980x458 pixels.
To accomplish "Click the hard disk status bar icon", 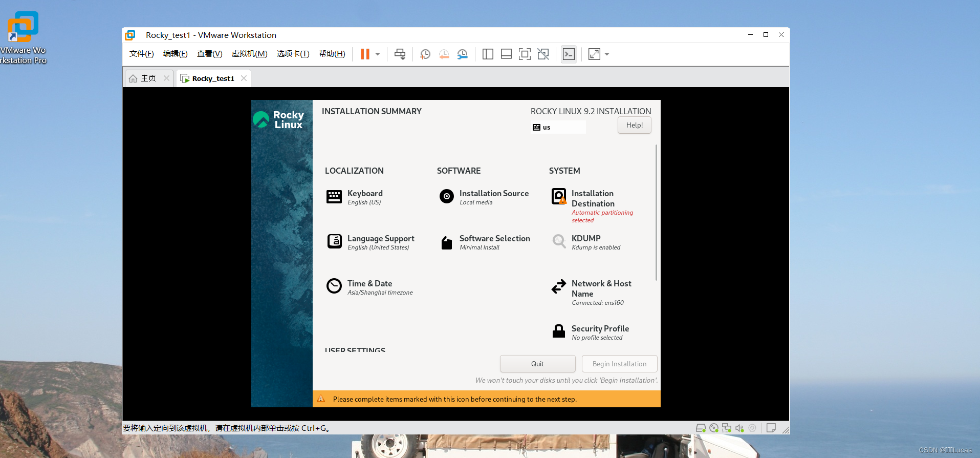I will (x=701, y=428).
